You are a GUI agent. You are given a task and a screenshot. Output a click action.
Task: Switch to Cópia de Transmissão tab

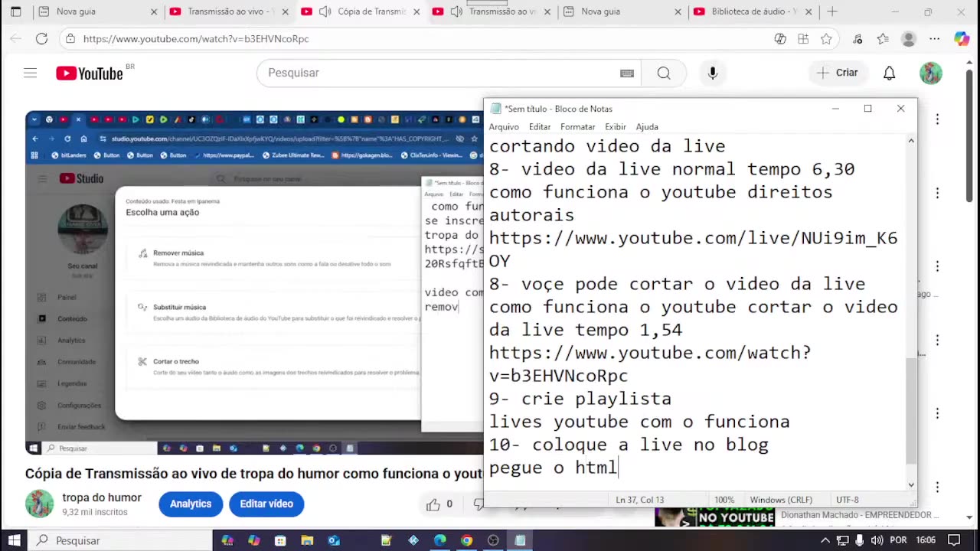pos(361,11)
